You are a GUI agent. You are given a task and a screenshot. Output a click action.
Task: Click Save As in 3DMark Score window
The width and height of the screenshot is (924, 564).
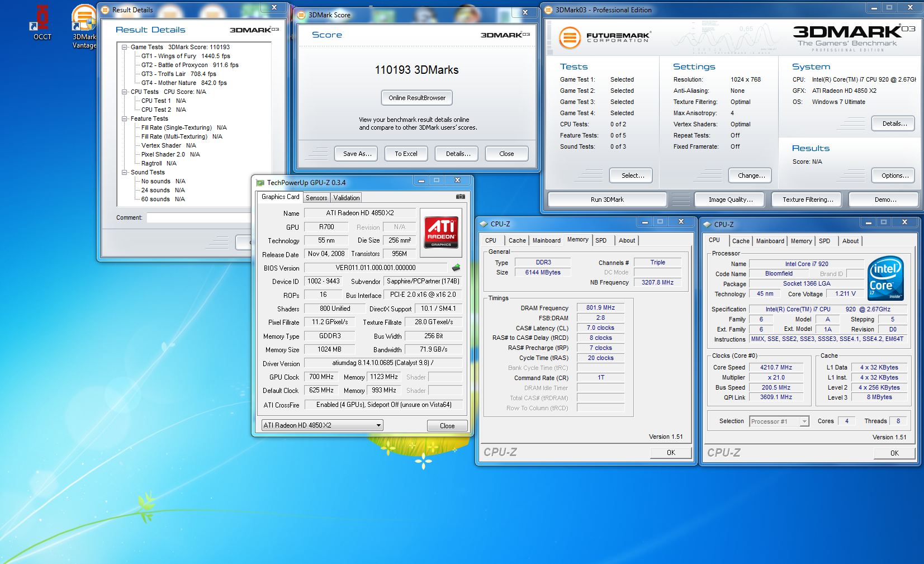pyautogui.click(x=357, y=154)
